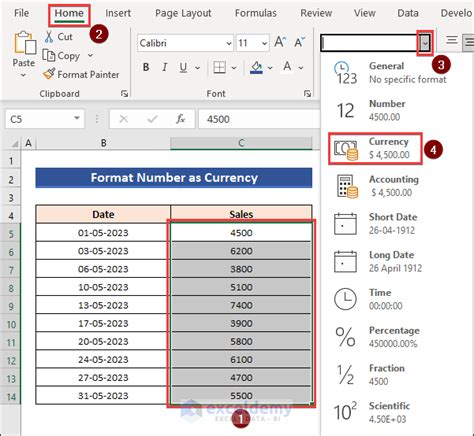The height and width of the screenshot is (436, 474).
Task: Switch to the Insert ribbon tab
Action: (118, 13)
